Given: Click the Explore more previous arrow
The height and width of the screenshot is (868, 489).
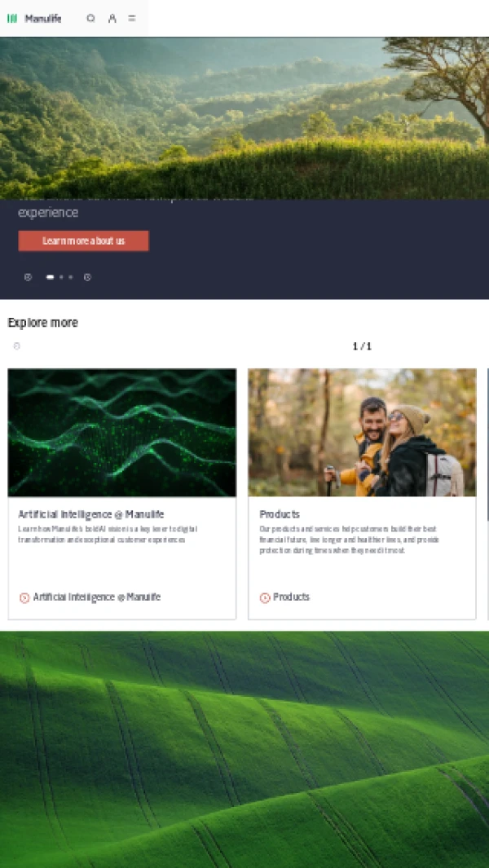Looking at the screenshot, I should pyautogui.click(x=16, y=346).
